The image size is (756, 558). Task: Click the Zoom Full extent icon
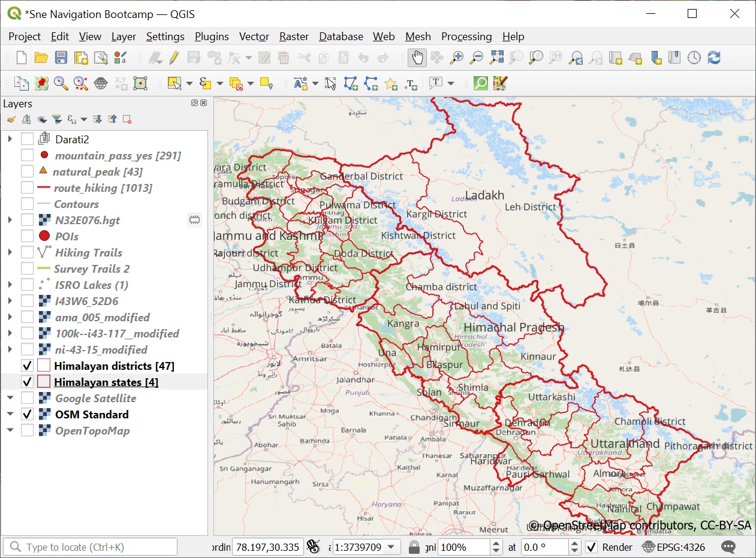pyautogui.click(x=496, y=58)
